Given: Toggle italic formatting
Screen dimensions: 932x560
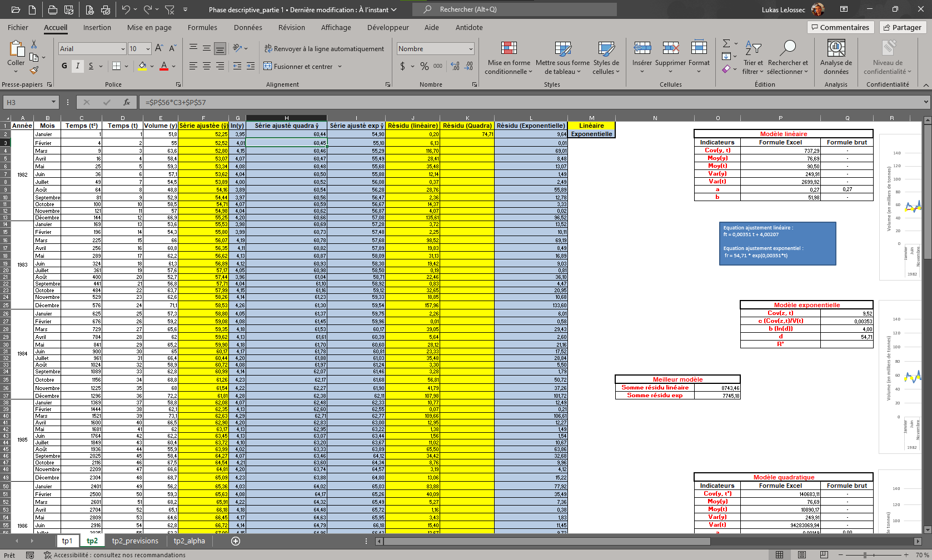Looking at the screenshot, I should click(x=78, y=66).
